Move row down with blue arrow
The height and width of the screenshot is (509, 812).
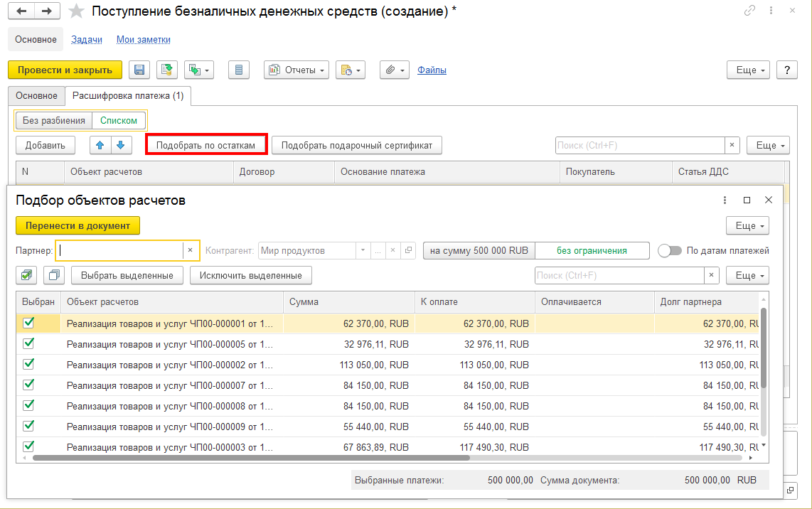pyautogui.click(x=121, y=145)
